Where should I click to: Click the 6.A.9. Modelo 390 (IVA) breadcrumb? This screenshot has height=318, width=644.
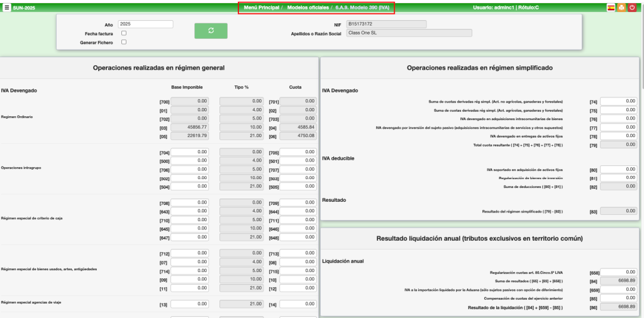pos(362,8)
